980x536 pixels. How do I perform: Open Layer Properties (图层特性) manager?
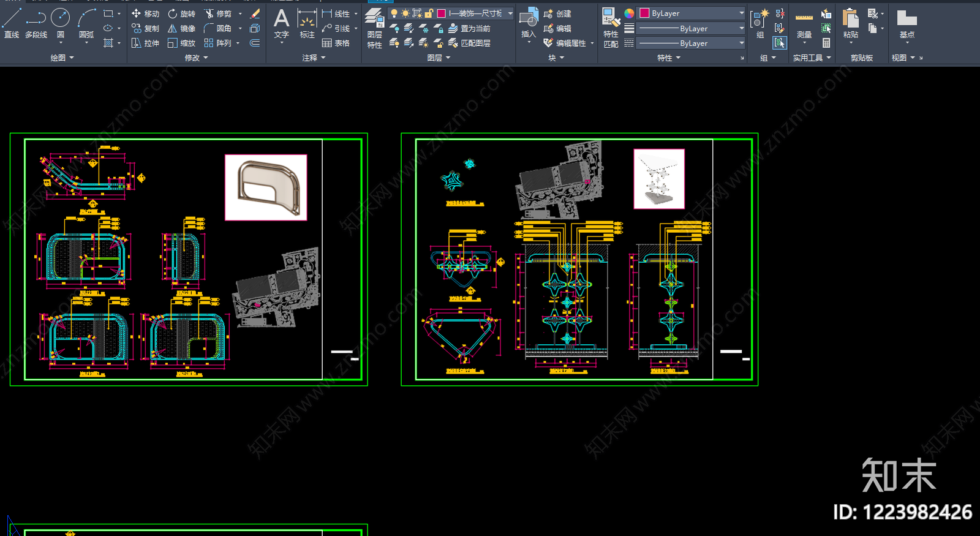[375, 28]
